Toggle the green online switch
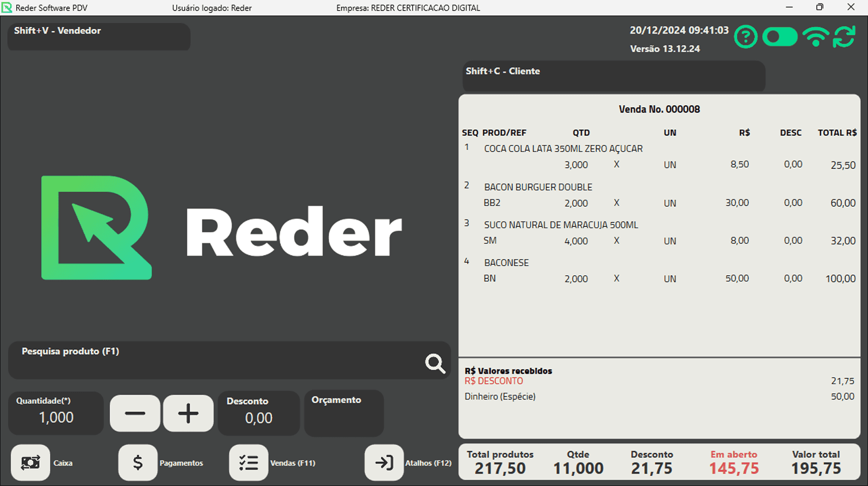 (780, 37)
